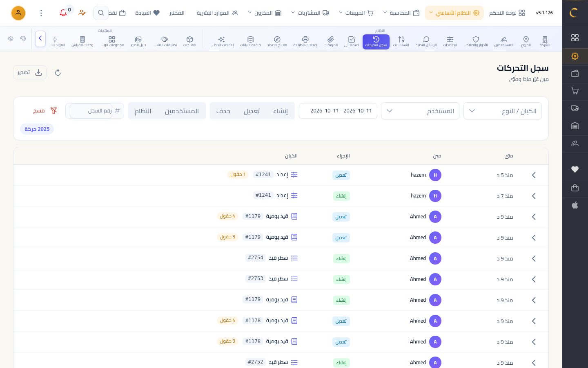Open the theme palette icon
Screen dimensions: 588x368
[x=23, y=39]
